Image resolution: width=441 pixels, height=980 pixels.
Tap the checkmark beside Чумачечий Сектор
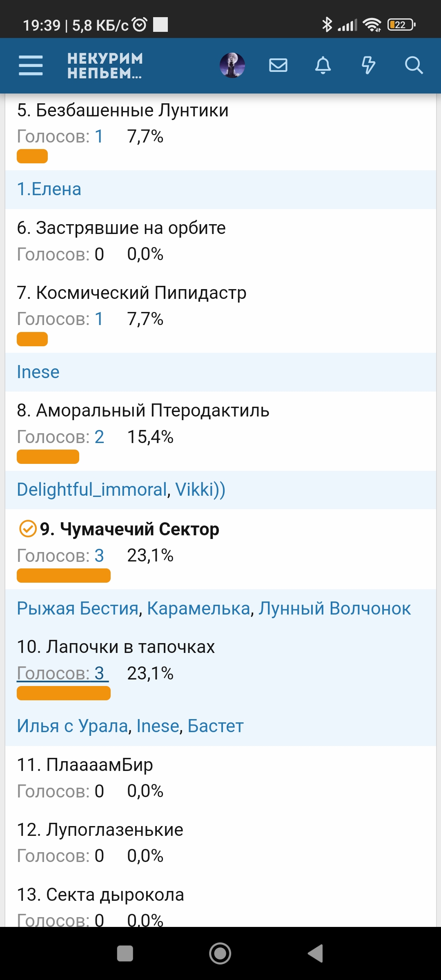point(28,529)
